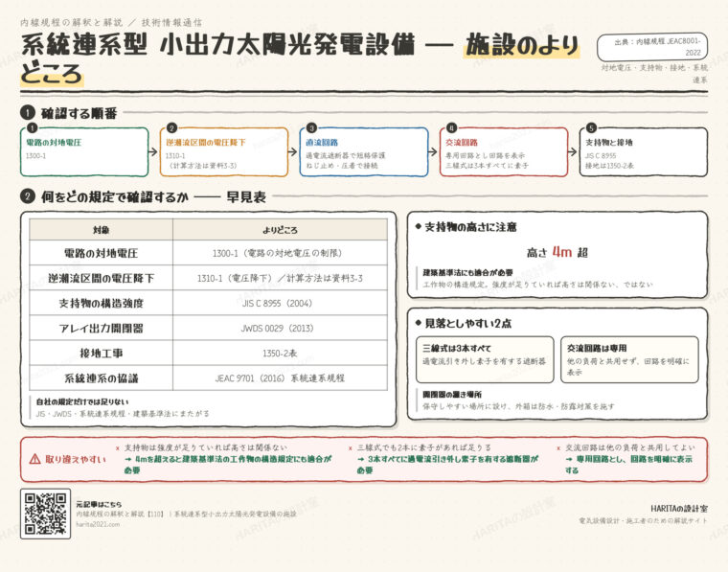
Task: Click the 接地工事 table cell
Action: click(102, 354)
